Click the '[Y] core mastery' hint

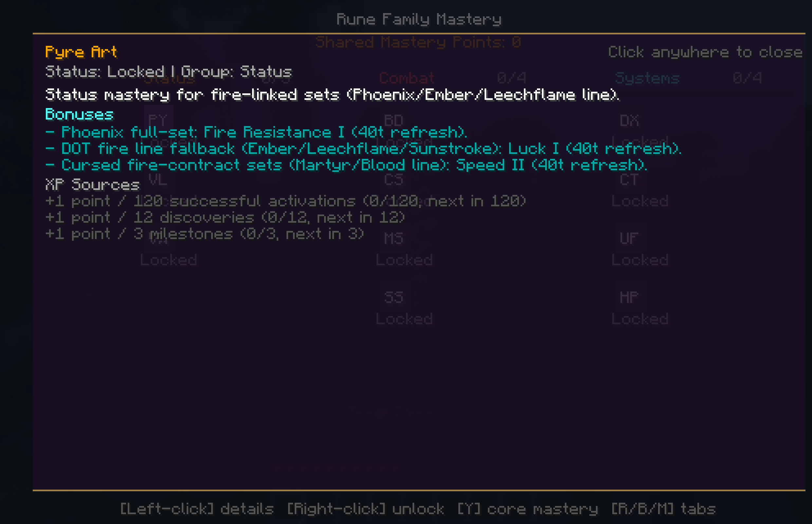pos(527,509)
